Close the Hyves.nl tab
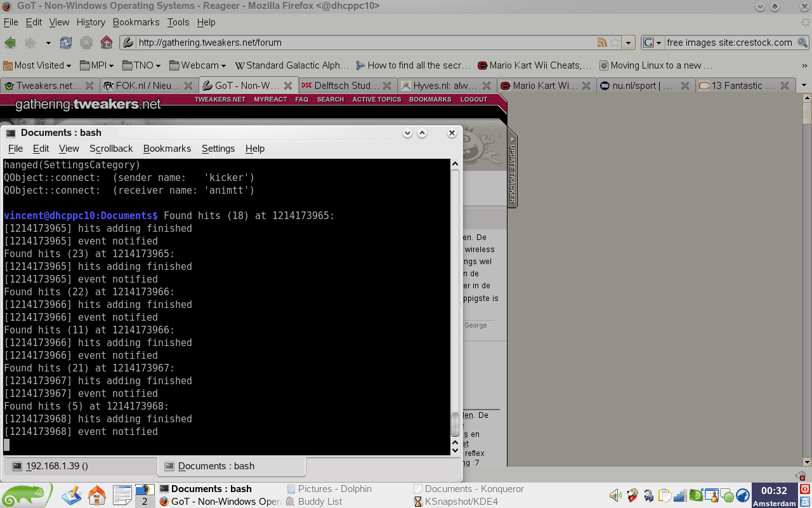The width and height of the screenshot is (812, 508). click(487, 86)
